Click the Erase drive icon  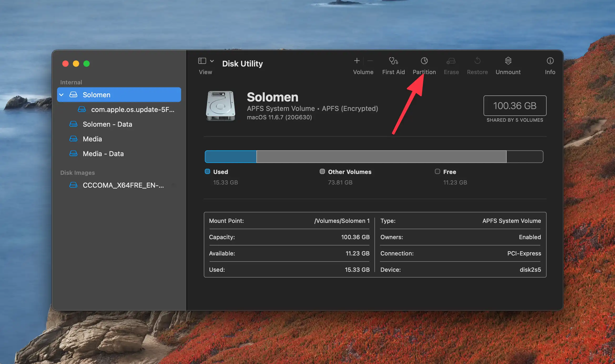(451, 61)
